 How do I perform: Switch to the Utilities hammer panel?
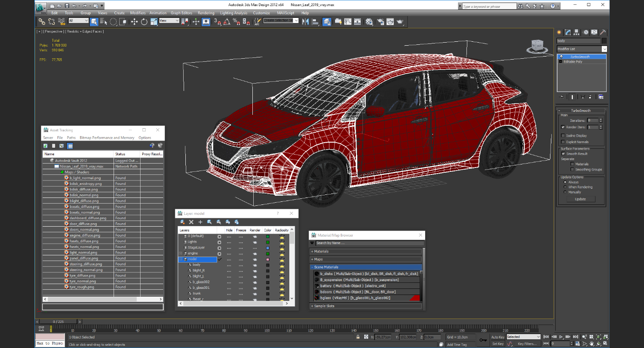pyautogui.click(x=603, y=32)
